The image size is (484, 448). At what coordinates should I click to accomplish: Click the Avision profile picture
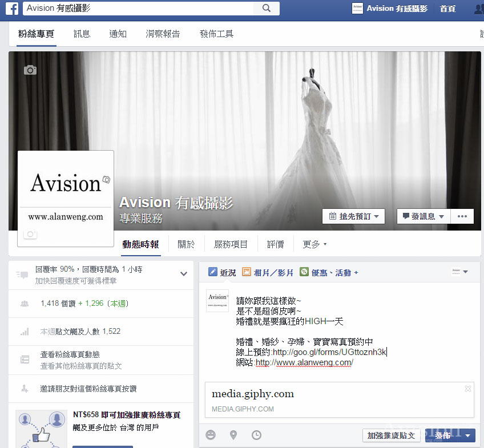click(x=66, y=199)
